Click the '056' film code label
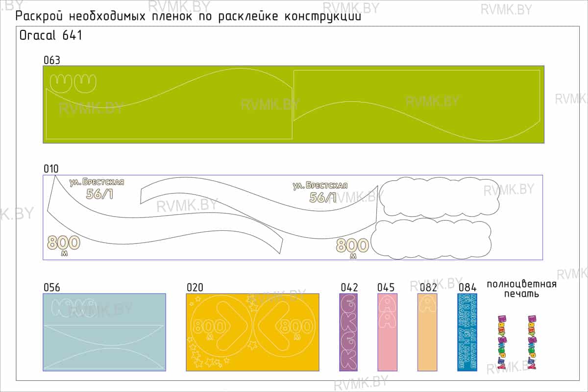The width and height of the screenshot is (588, 392). (51, 288)
